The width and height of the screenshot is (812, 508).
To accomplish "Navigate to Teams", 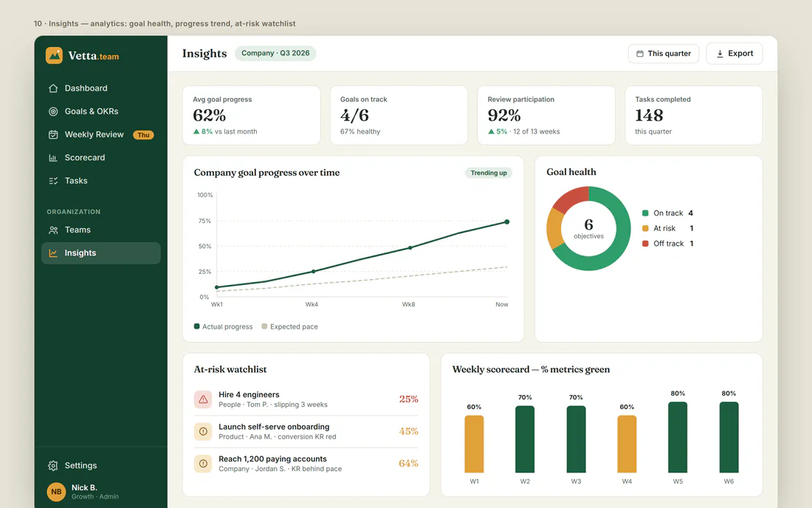I will click(x=101, y=230).
